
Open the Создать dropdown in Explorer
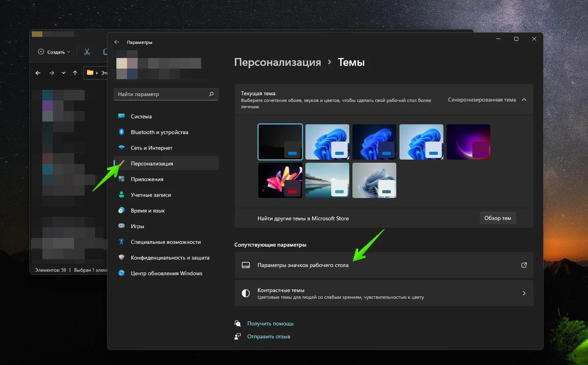tap(54, 52)
